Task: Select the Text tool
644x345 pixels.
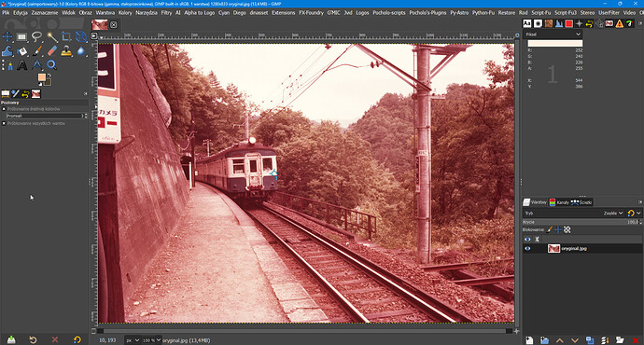Action: click(x=21, y=65)
